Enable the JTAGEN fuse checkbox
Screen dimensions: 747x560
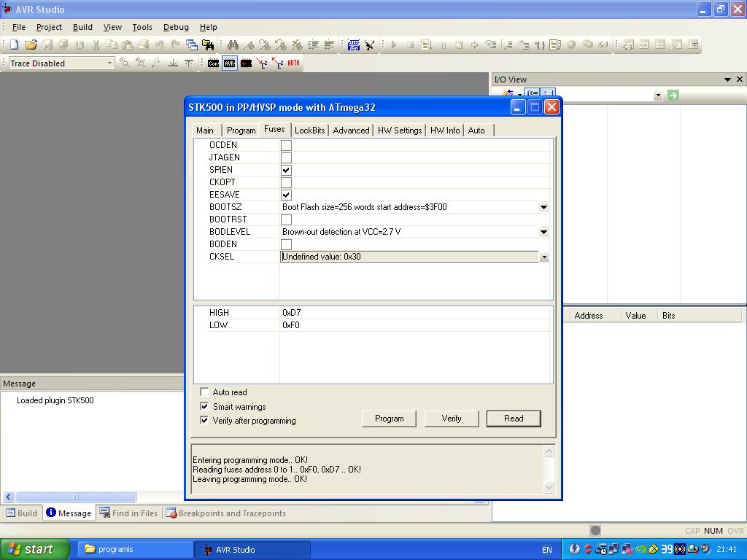(286, 157)
